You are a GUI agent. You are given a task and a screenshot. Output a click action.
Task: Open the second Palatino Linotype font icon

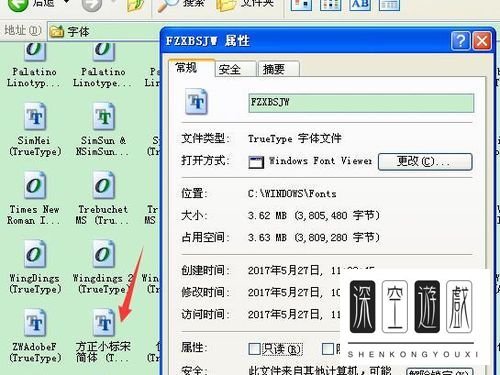103,52
